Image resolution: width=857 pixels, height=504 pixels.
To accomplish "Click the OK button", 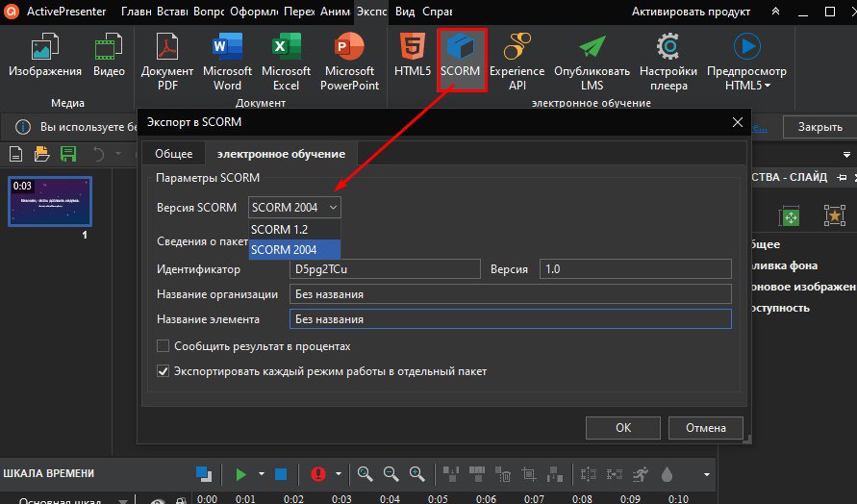I will [x=623, y=428].
